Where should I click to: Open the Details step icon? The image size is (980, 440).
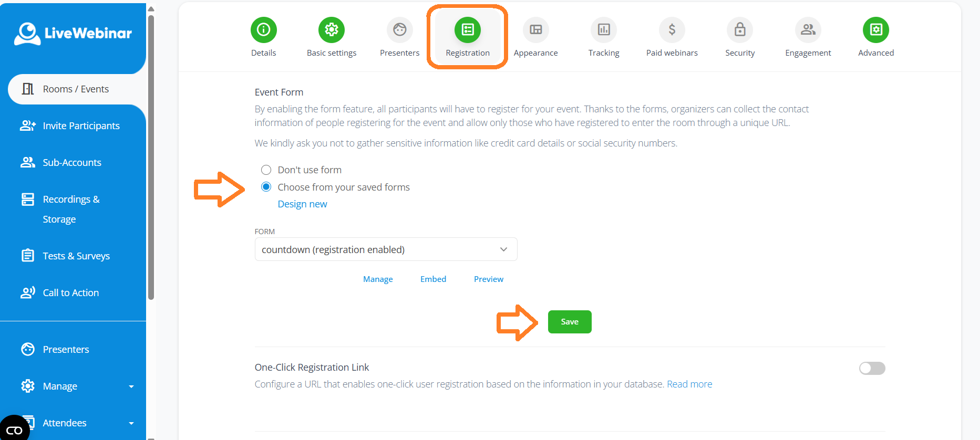263,30
